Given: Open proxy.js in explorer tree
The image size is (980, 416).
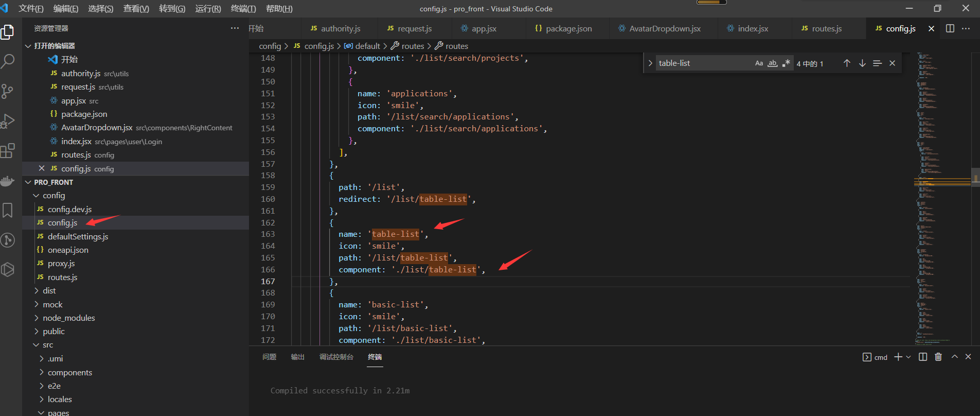Looking at the screenshot, I should (136, 264).
